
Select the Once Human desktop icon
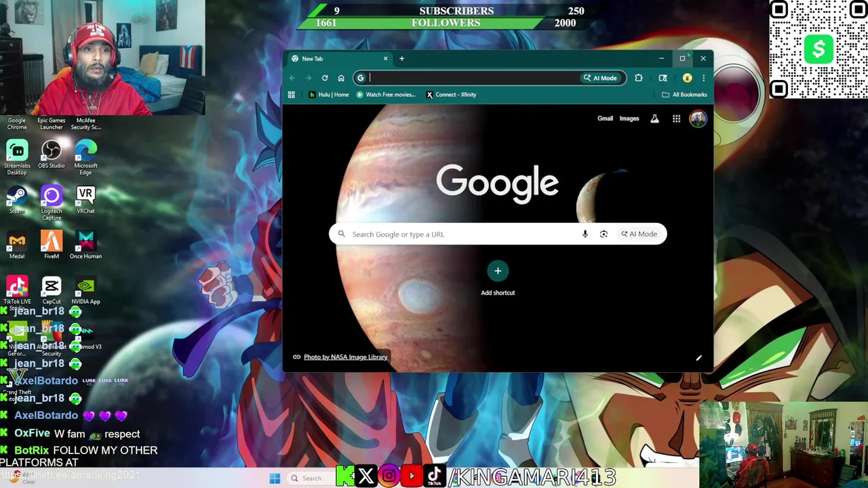85,245
